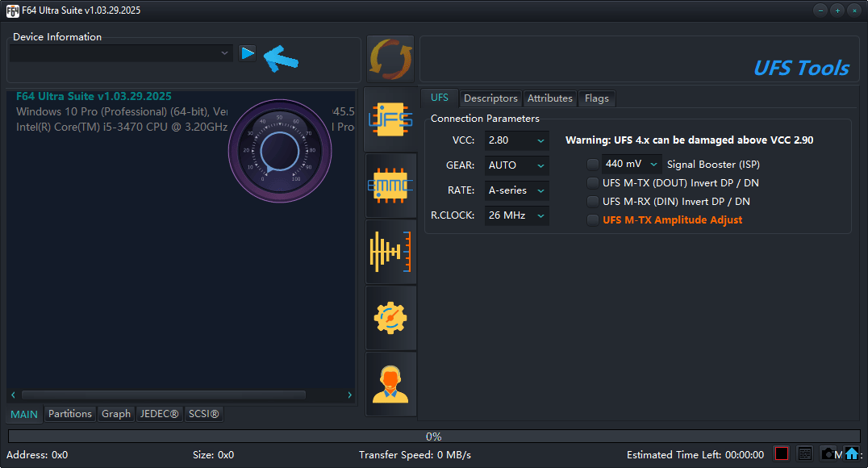Switch to the Descriptors tab
This screenshot has width=868, height=468.
[490, 98]
